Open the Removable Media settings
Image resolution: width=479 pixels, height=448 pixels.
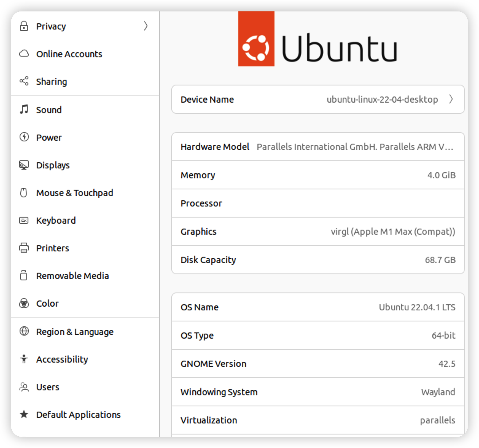[x=72, y=276]
